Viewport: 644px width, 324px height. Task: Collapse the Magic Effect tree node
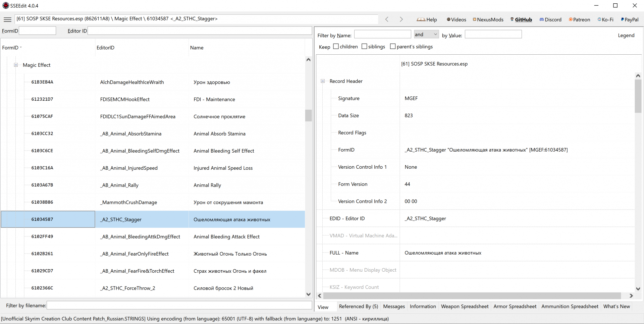16,65
